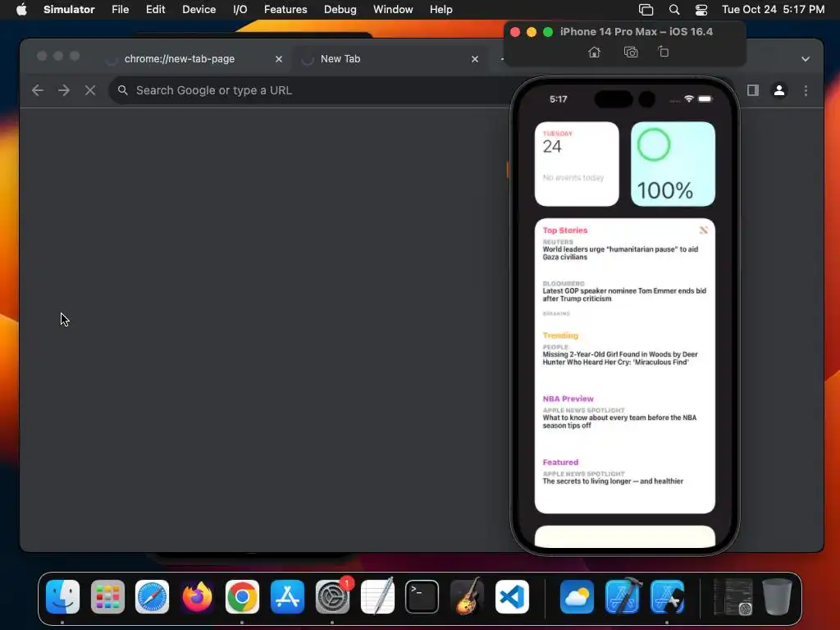
Task: Go back in Chrome
Action: click(x=38, y=90)
